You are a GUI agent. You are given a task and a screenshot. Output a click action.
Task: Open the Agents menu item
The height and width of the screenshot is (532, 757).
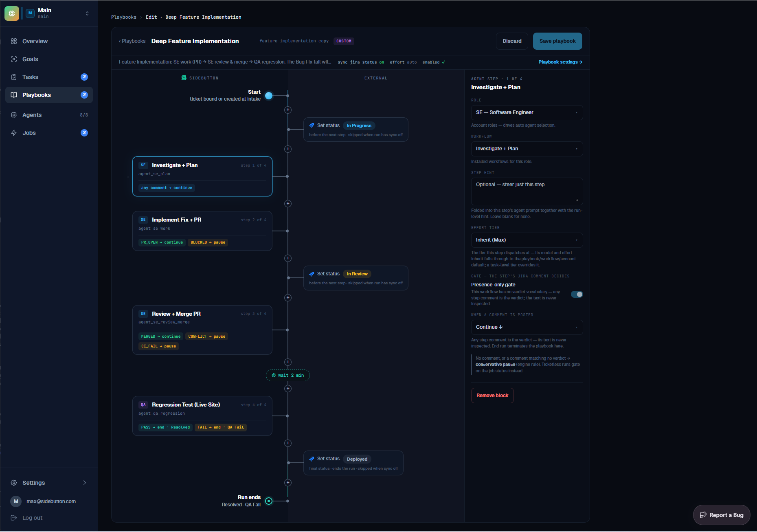[x=49, y=115]
